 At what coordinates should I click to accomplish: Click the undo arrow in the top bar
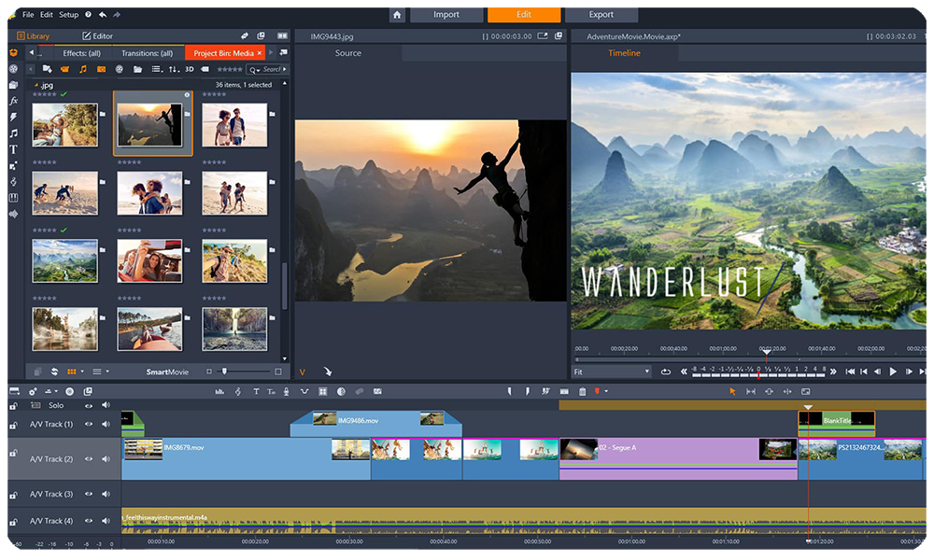point(102,15)
